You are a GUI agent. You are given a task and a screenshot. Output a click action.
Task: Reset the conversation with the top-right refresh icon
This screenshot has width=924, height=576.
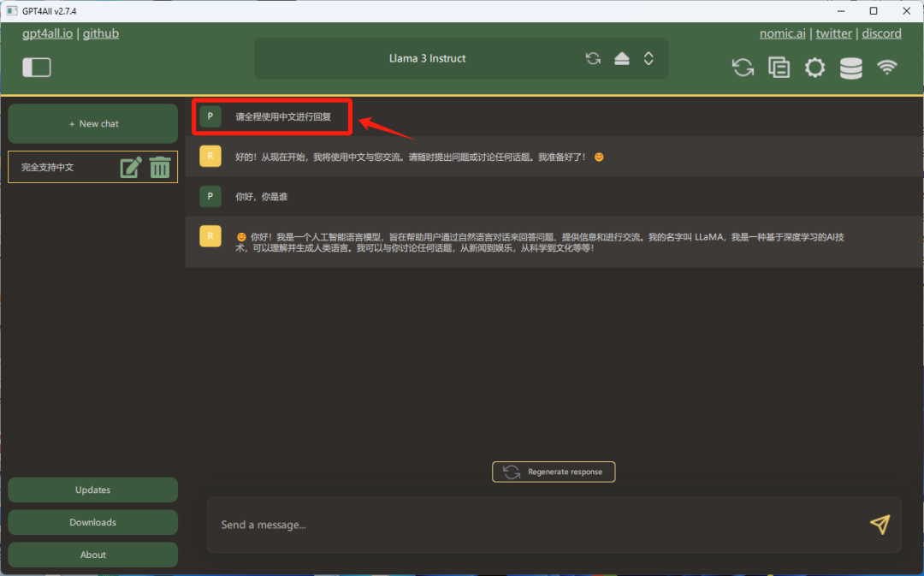[743, 68]
